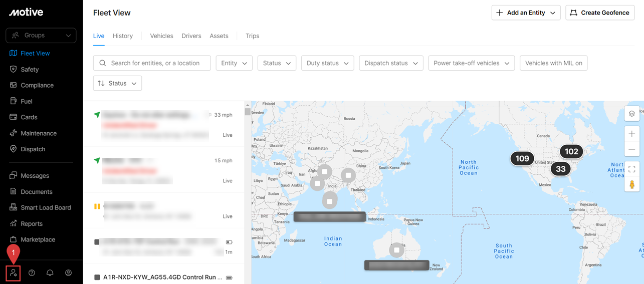The image size is (644, 284).
Task: Expand the Groups dropdown
Action: point(41,36)
